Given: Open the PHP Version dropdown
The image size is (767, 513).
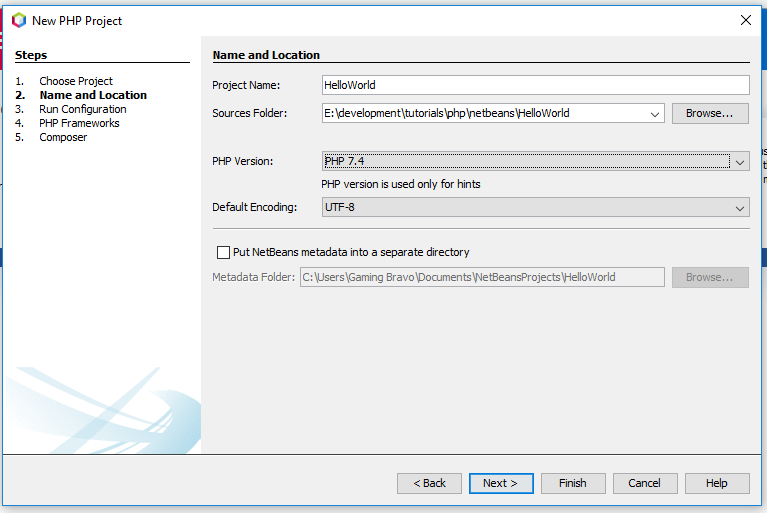Looking at the screenshot, I should pos(536,161).
